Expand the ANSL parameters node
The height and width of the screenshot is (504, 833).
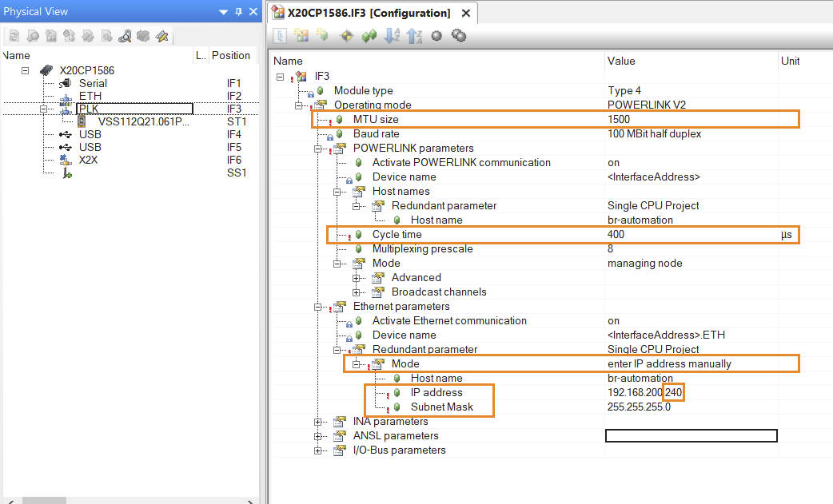click(x=317, y=436)
